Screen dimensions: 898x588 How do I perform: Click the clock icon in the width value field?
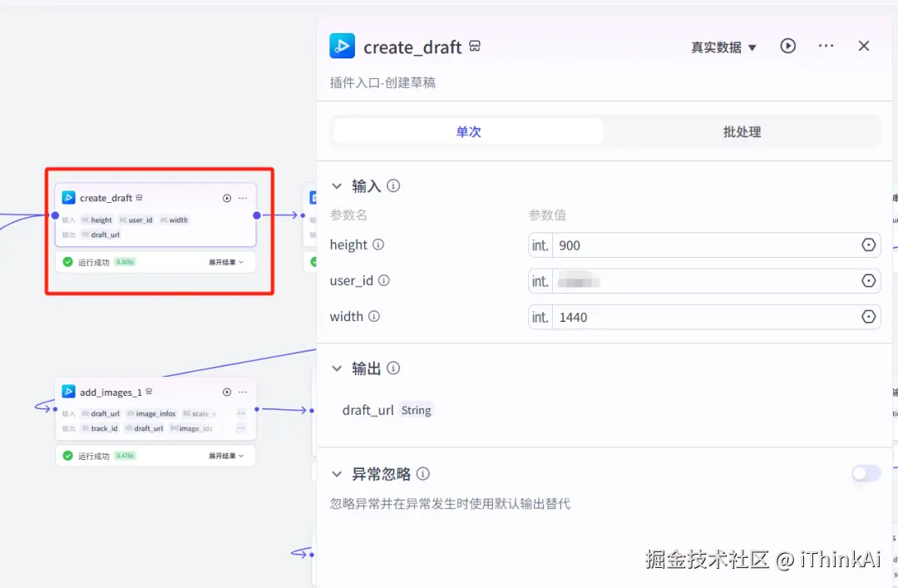[x=868, y=317]
